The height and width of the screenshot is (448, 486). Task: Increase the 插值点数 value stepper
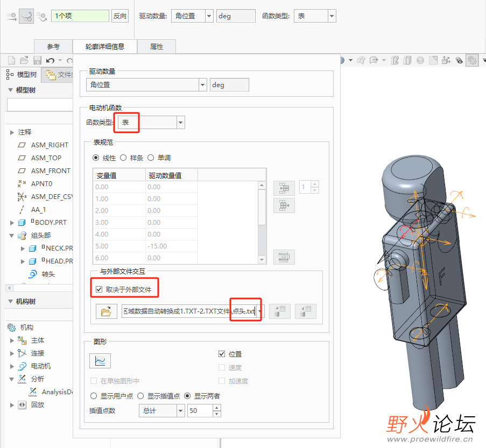pos(217,408)
